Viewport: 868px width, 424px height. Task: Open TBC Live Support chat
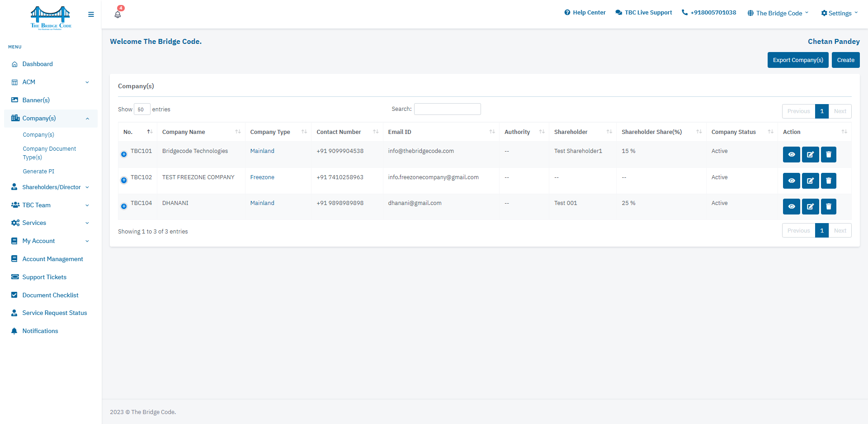(644, 13)
